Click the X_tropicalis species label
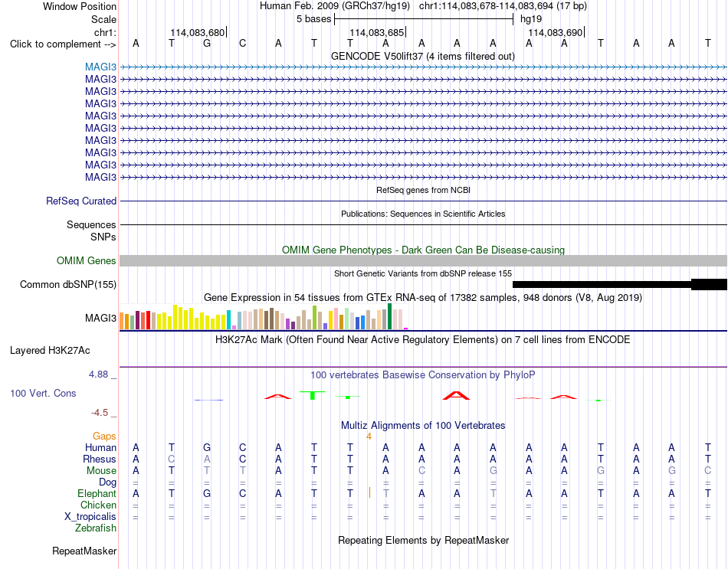The image size is (728, 569). click(x=90, y=517)
